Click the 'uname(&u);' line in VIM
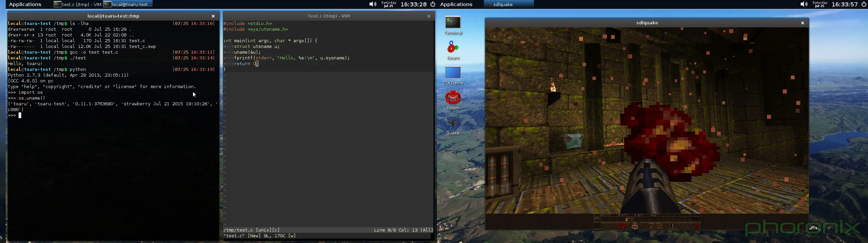This screenshot has width=868, height=243. (x=247, y=52)
